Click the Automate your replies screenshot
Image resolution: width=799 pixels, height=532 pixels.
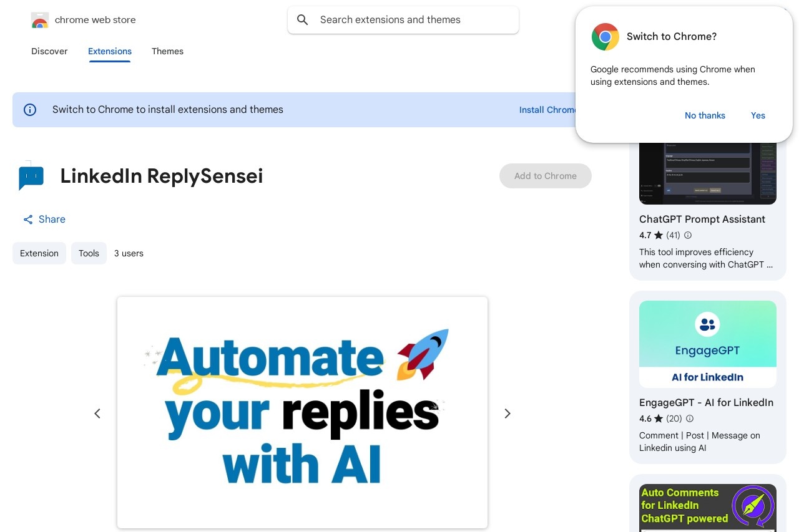(x=302, y=412)
